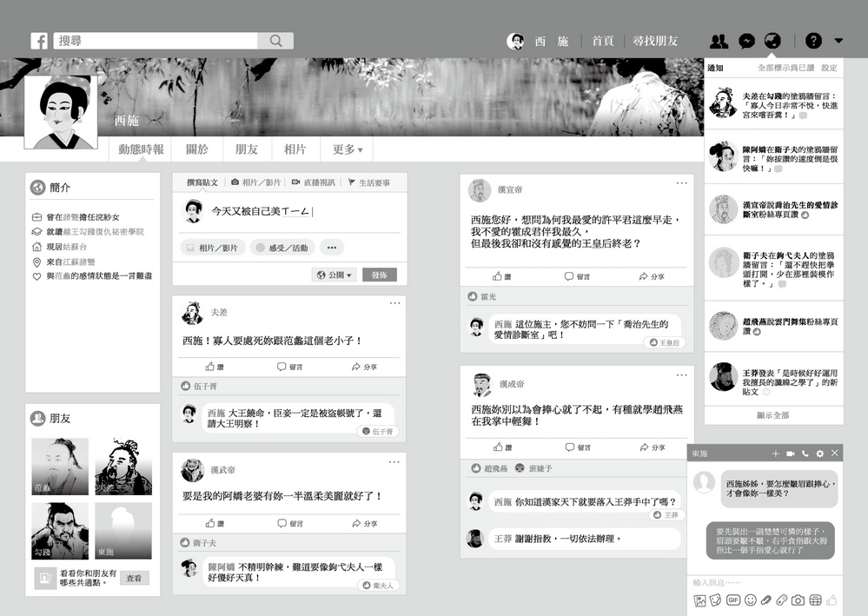Click the Facebook logo icon

pyautogui.click(x=39, y=41)
